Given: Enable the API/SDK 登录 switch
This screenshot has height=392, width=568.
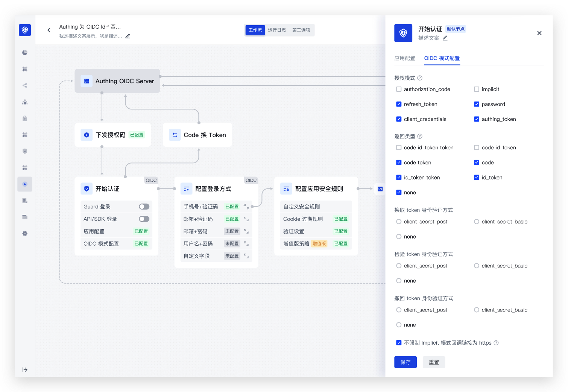Looking at the screenshot, I should click(x=144, y=219).
